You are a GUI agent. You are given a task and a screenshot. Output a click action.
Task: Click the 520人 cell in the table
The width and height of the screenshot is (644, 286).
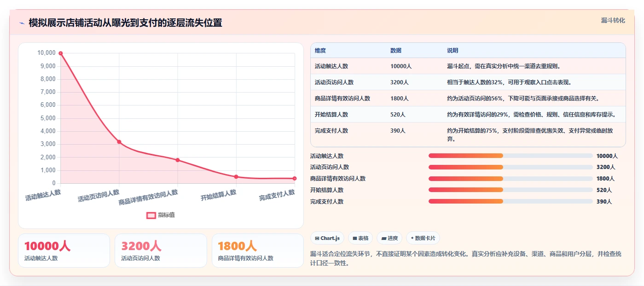click(398, 115)
